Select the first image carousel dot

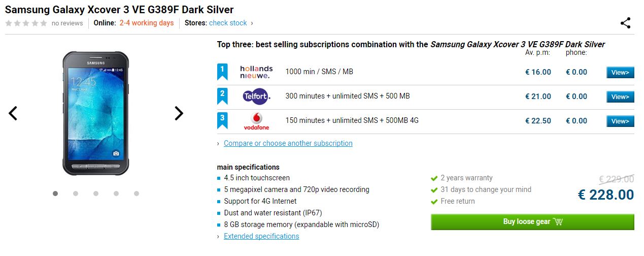click(55, 194)
